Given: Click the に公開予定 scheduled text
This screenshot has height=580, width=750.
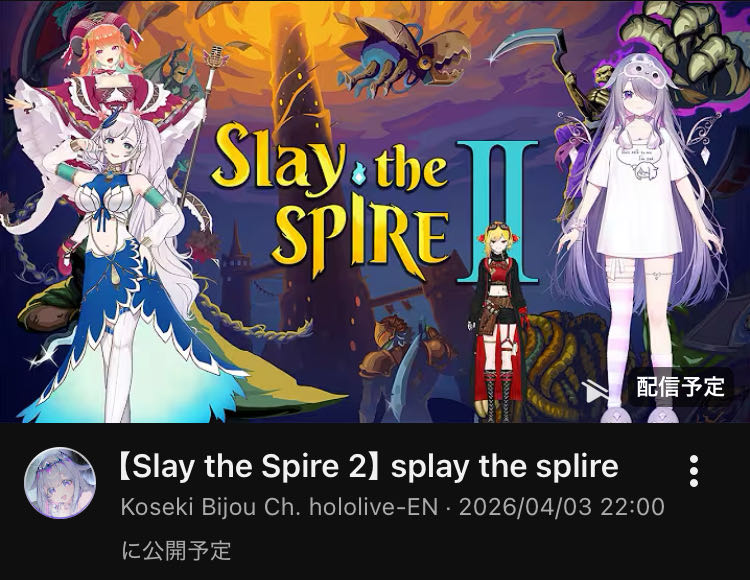Looking at the screenshot, I should (x=176, y=550).
